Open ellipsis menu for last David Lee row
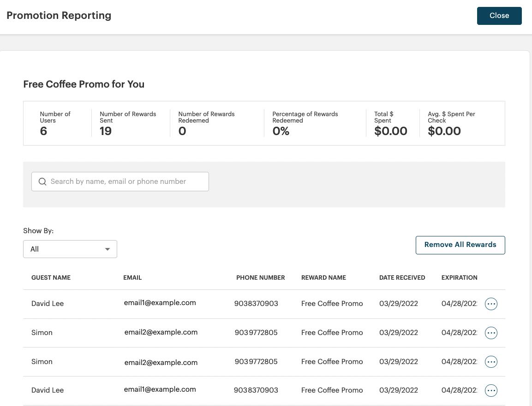The width and height of the screenshot is (532, 406). pyautogui.click(x=491, y=390)
